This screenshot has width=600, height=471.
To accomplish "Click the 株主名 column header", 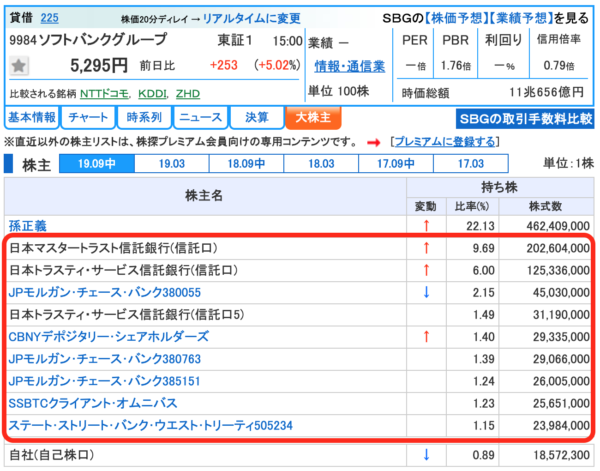I will [x=204, y=196].
